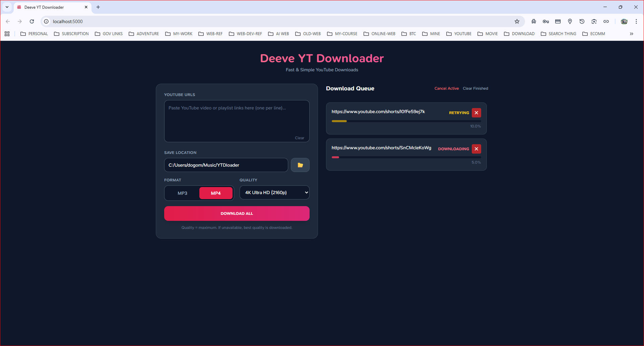Open the ECOMM bookmarks folder
This screenshot has width=644, height=346.
point(594,34)
